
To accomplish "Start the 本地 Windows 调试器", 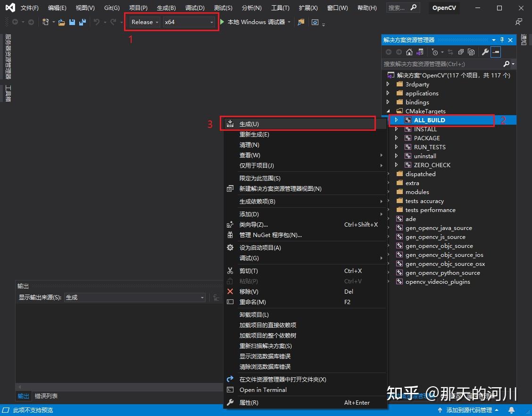I will (257, 22).
